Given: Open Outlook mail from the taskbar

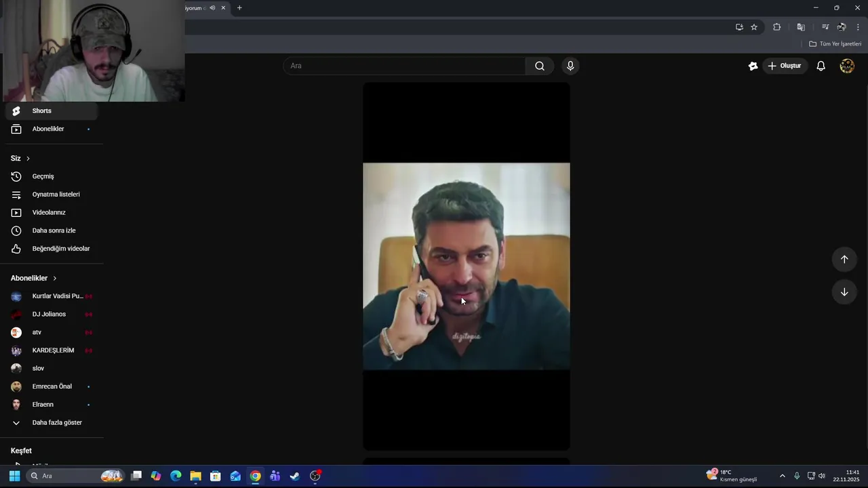Looking at the screenshot, I should coord(235,476).
